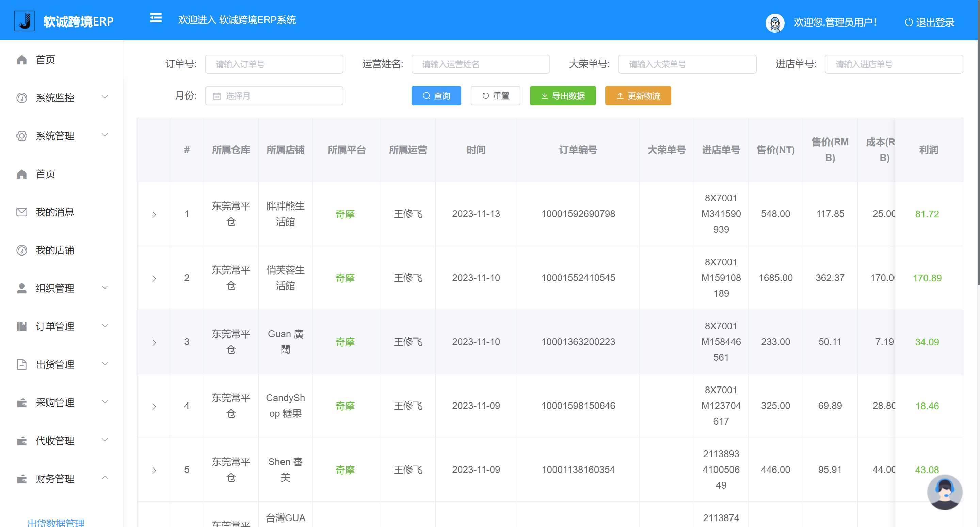Expand row 2 details arrow

point(154,278)
